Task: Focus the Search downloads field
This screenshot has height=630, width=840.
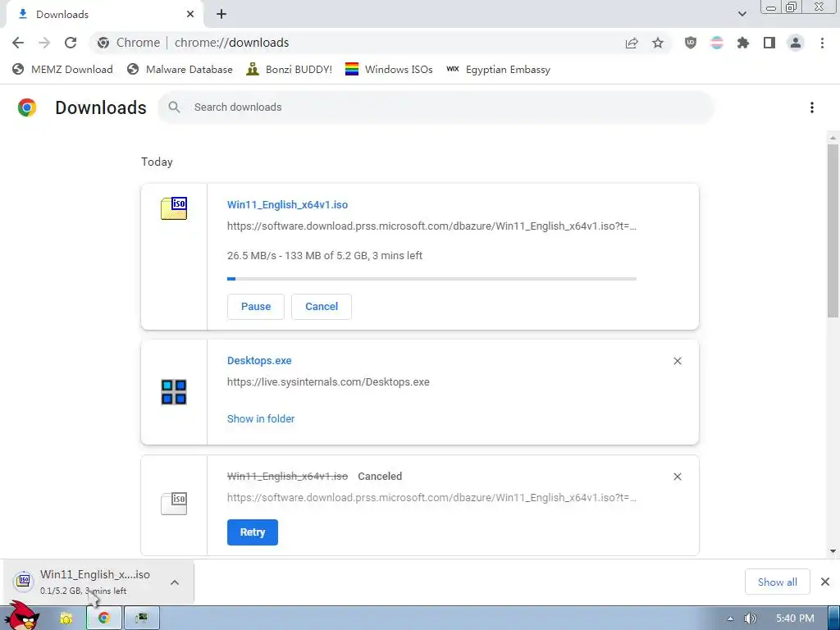Action: point(436,107)
